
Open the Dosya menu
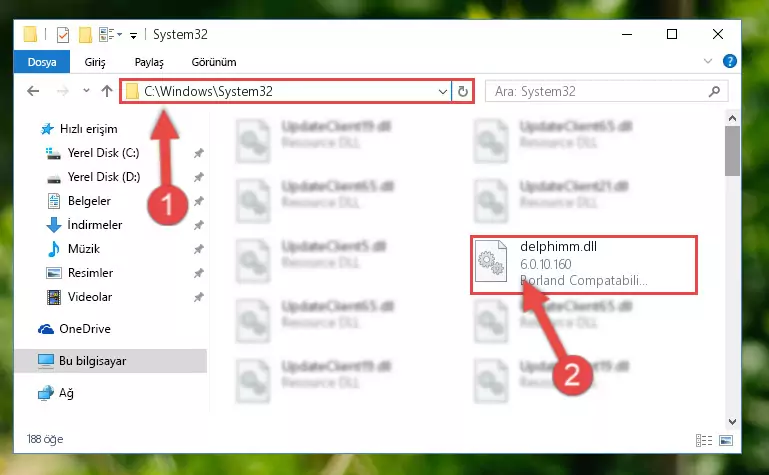[x=42, y=62]
